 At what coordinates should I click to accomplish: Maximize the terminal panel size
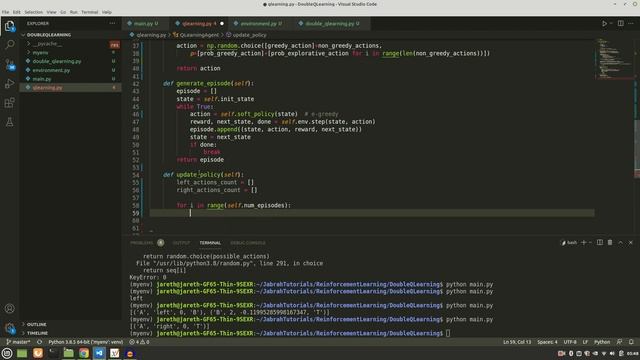[x=620, y=242]
